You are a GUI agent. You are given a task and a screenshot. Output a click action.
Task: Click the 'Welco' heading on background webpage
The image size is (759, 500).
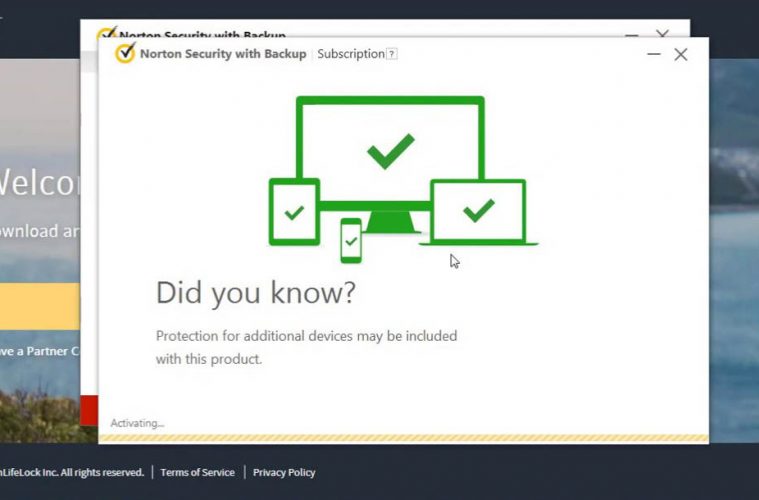[40, 182]
